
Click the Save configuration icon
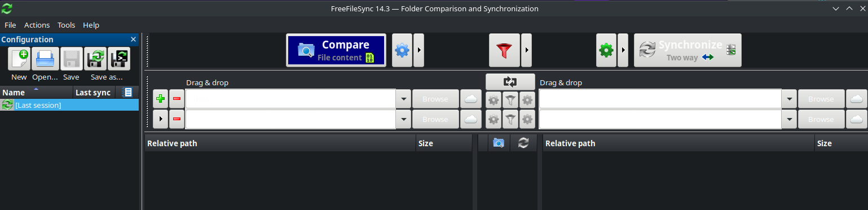(x=71, y=58)
